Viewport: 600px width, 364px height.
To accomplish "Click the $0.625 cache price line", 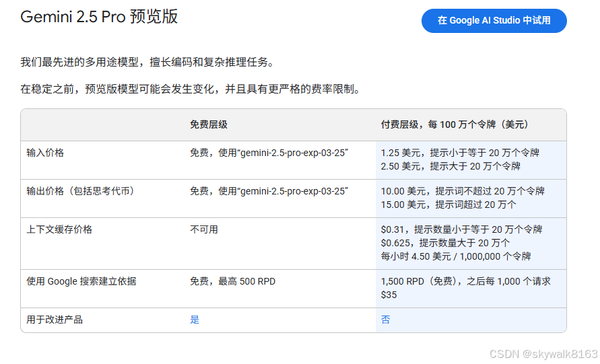I will click(x=445, y=243).
